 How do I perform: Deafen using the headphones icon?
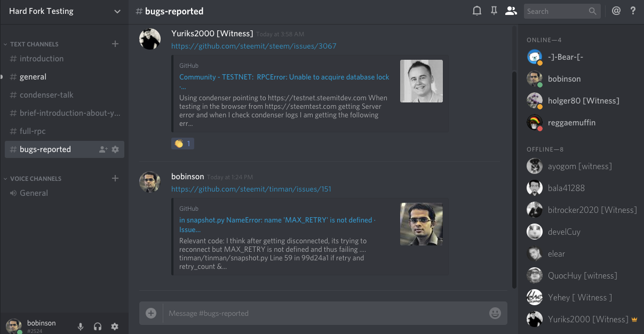(98, 327)
